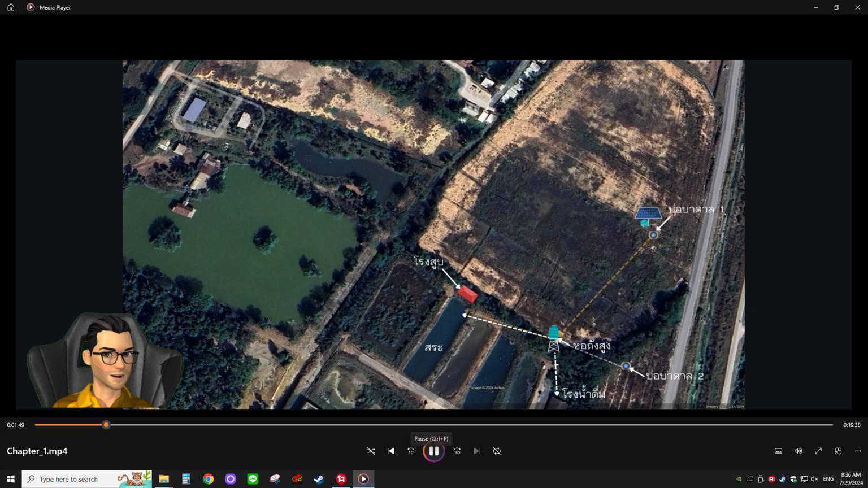
Task: Open File Explorer from the taskbar
Action: [x=164, y=479]
